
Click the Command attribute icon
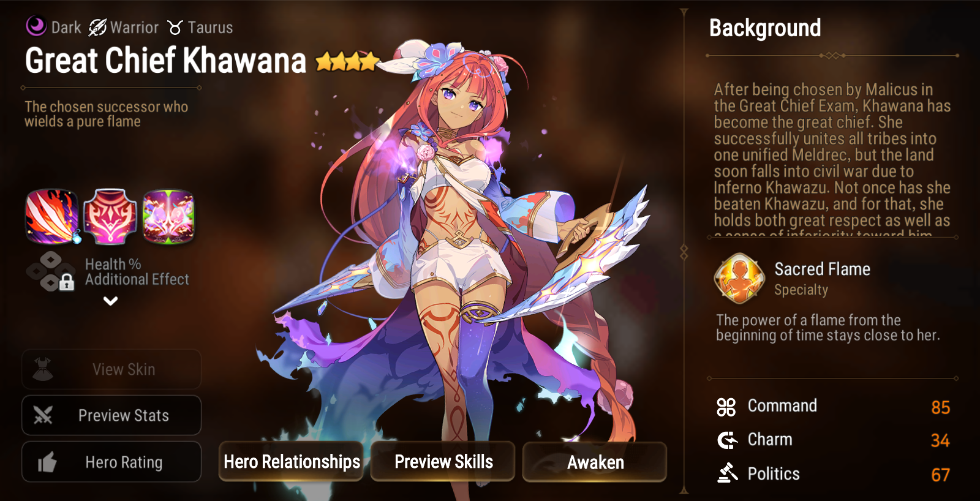pyautogui.click(x=726, y=407)
